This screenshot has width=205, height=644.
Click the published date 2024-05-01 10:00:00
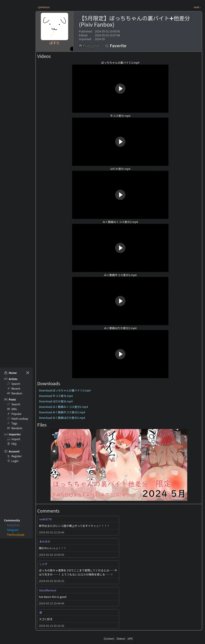pos(107,31)
